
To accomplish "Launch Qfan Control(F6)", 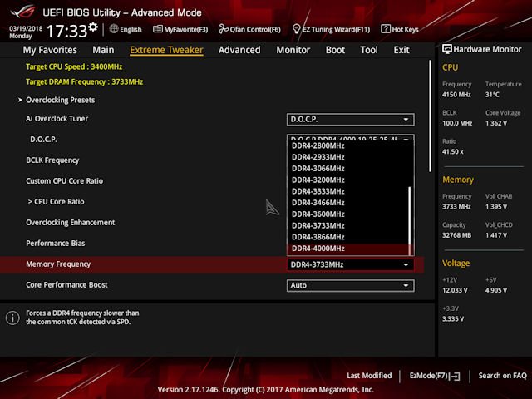I will click(x=249, y=29).
